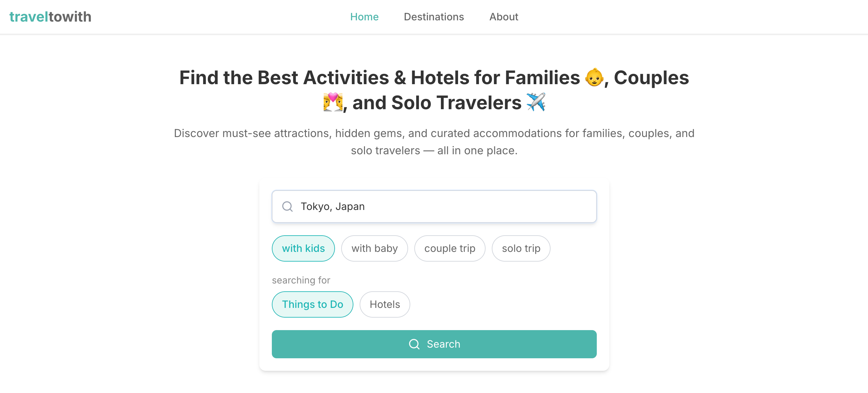Image resolution: width=868 pixels, height=393 pixels.
Task: Deselect the "with kids" traveler chip
Action: (x=303, y=248)
